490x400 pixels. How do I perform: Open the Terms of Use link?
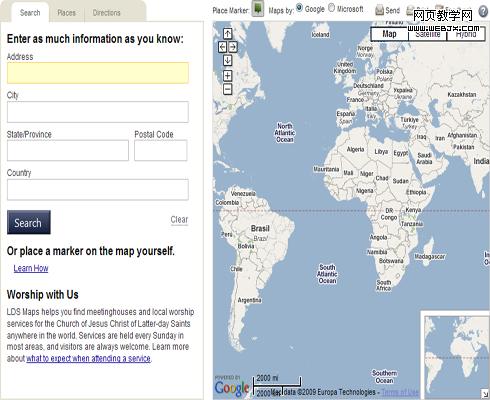point(400,392)
